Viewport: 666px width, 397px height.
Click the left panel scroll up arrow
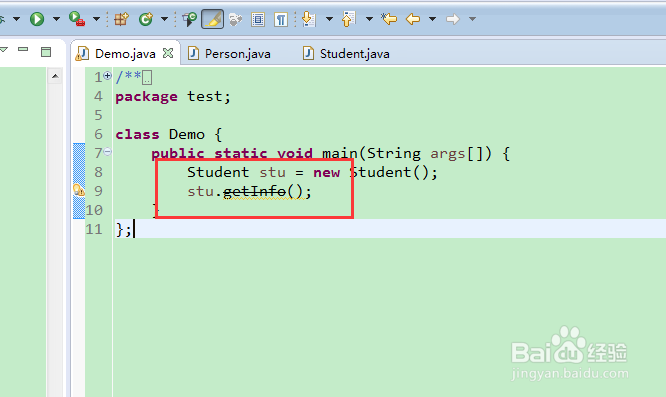coord(55,76)
